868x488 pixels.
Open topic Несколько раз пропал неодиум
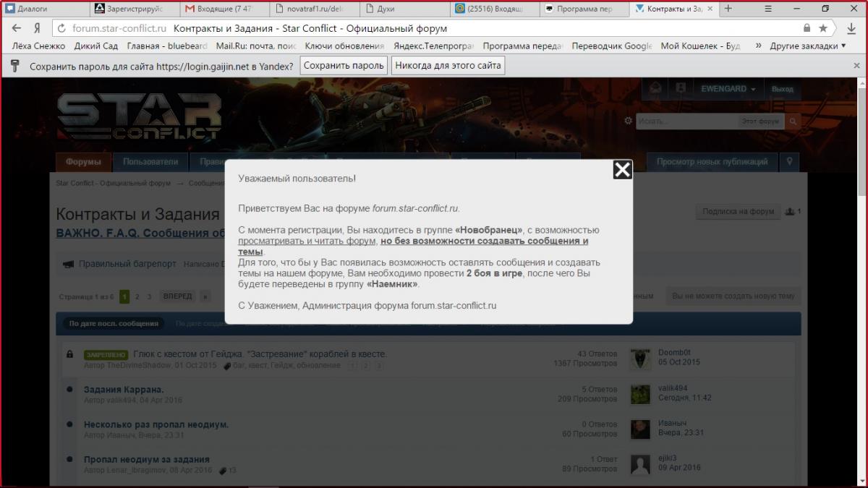pyautogui.click(x=156, y=424)
